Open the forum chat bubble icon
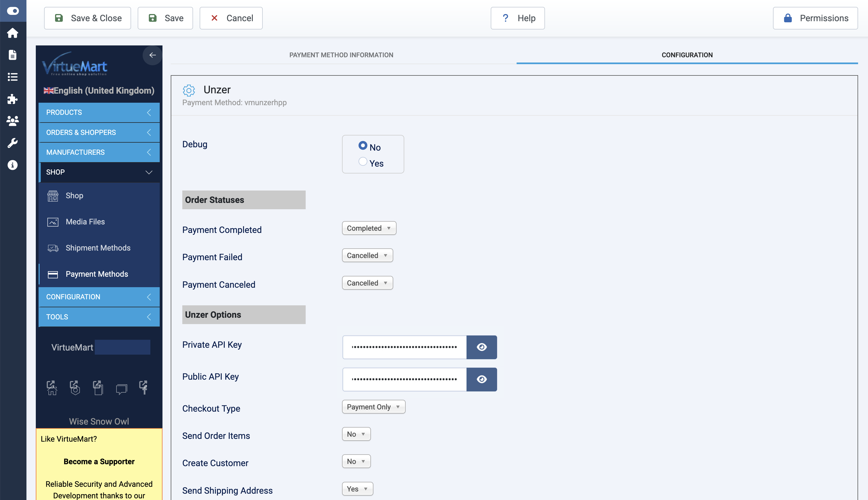 coord(121,389)
